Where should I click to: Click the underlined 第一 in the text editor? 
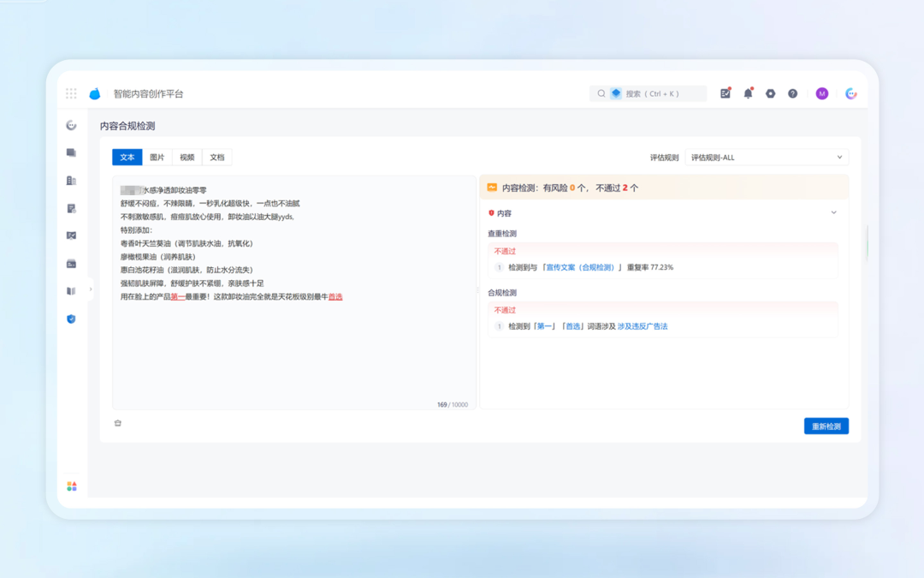[178, 296]
